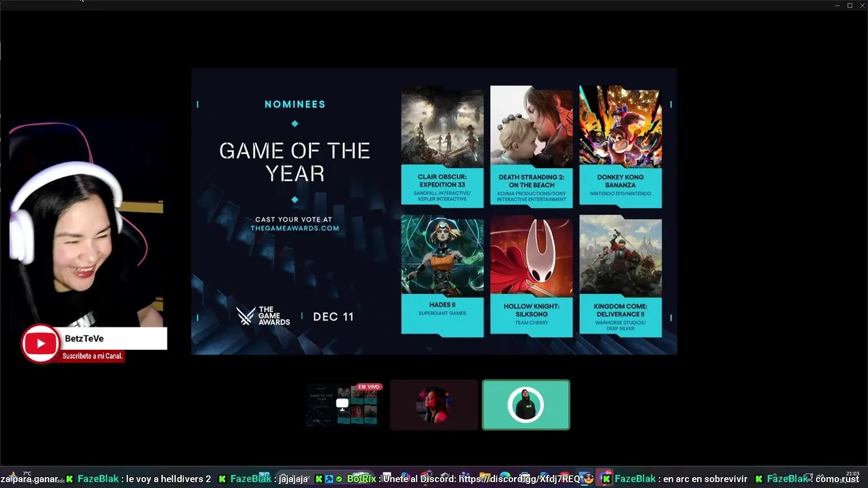
Task: Click the Death Stranding 2 nominee card
Action: click(532, 146)
